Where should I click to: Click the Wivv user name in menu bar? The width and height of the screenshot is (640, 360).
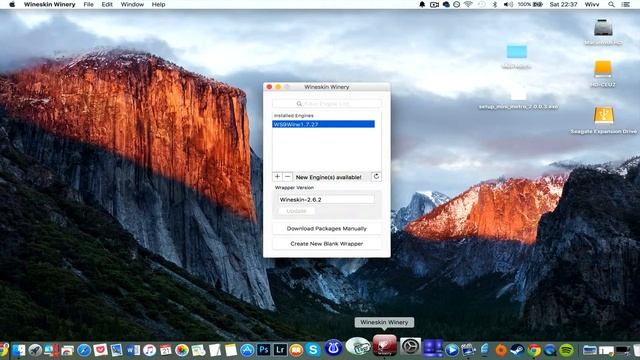pyautogui.click(x=592, y=4)
